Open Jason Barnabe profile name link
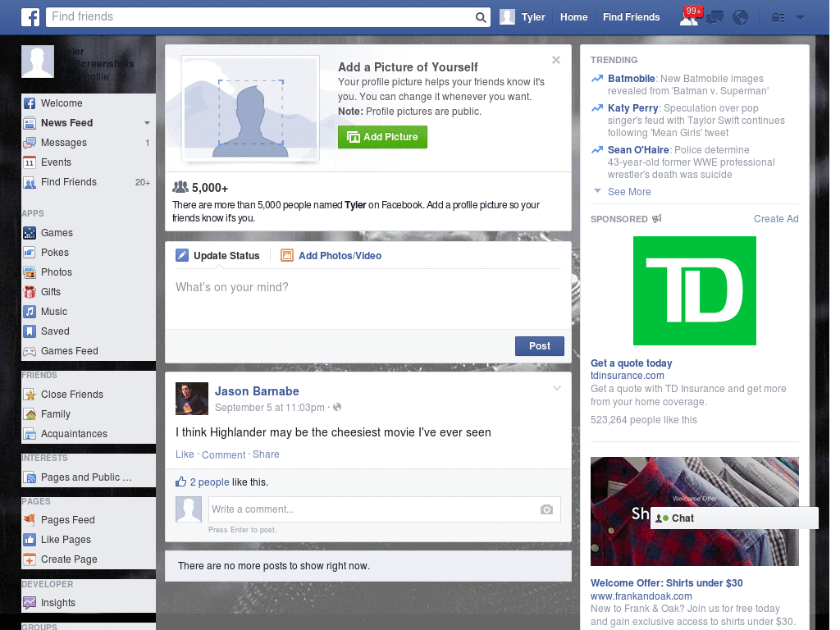The height and width of the screenshot is (630, 840). [x=257, y=391]
